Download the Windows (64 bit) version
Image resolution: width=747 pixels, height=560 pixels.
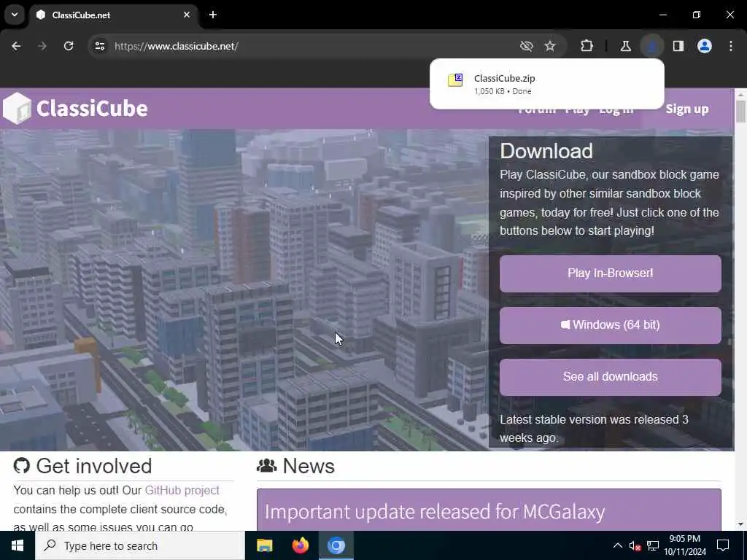coord(611,325)
